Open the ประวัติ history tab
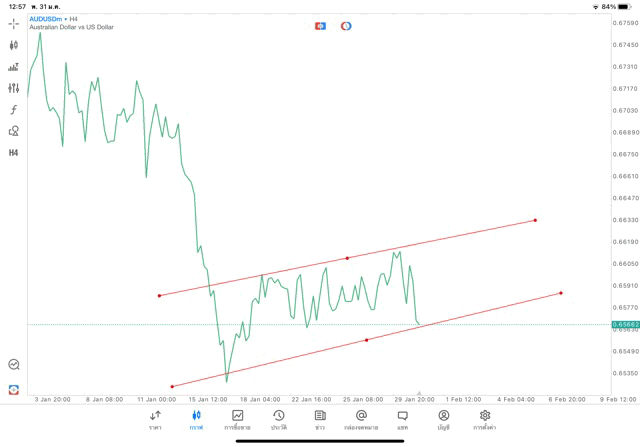The width and height of the screenshot is (640, 447). tap(278, 420)
